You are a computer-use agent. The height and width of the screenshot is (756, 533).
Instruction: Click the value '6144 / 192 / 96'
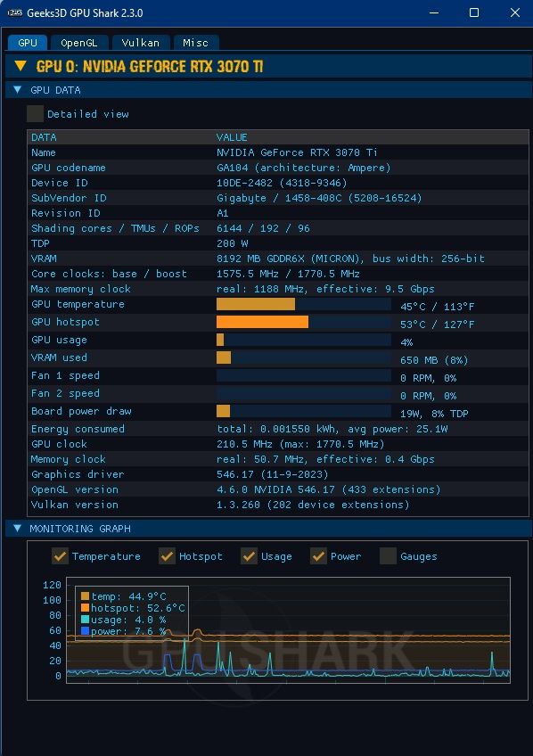263,228
